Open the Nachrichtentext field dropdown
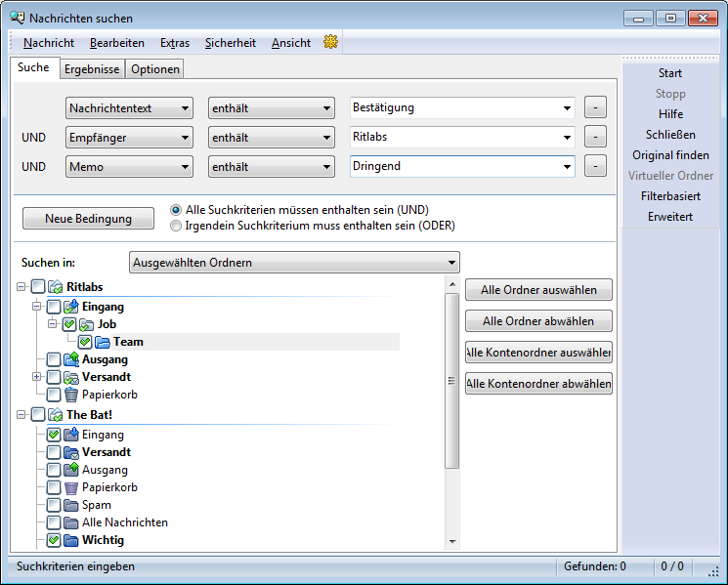The width and height of the screenshot is (728, 585). coord(129,108)
